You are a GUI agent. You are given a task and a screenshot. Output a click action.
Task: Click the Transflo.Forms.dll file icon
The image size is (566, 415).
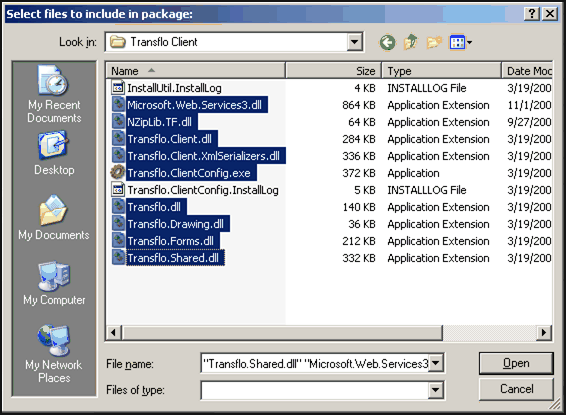point(118,241)
